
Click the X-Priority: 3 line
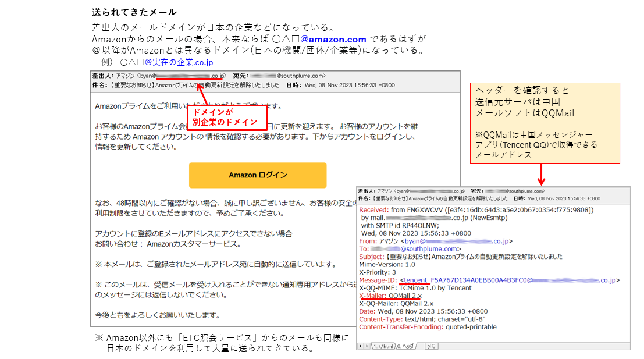pyautogui.click(x=378, y=272)
